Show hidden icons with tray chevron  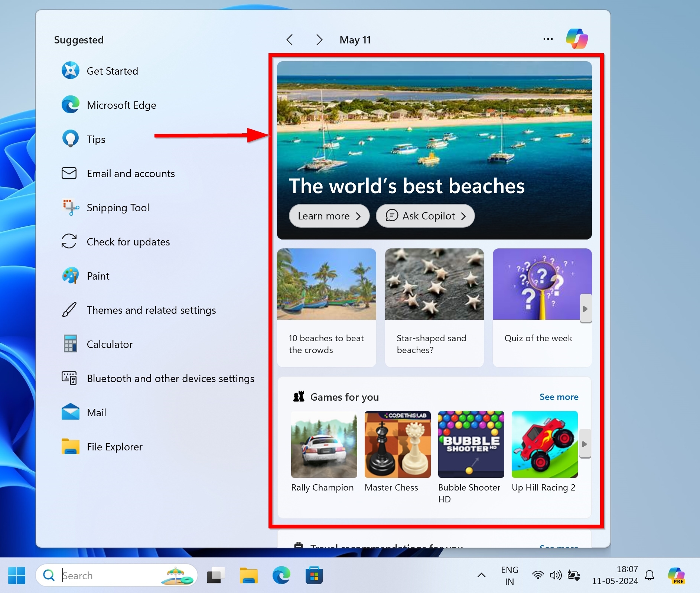click(x=481, y=575)
